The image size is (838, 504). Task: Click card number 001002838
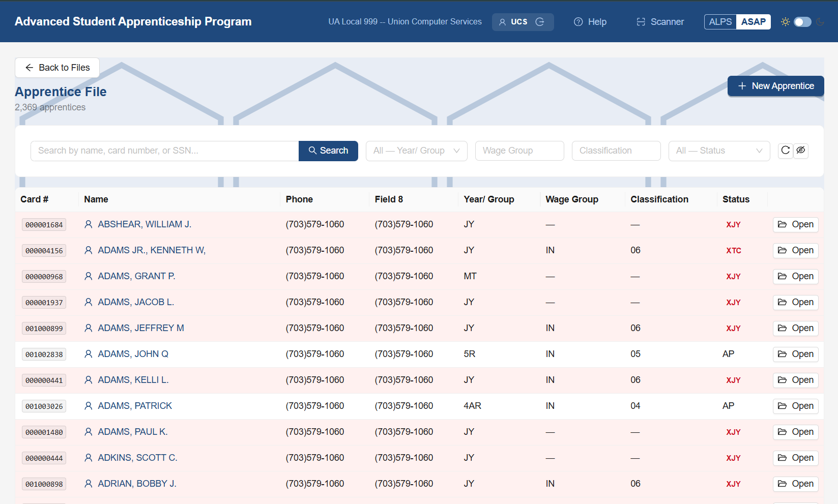[x=44, y=354]
